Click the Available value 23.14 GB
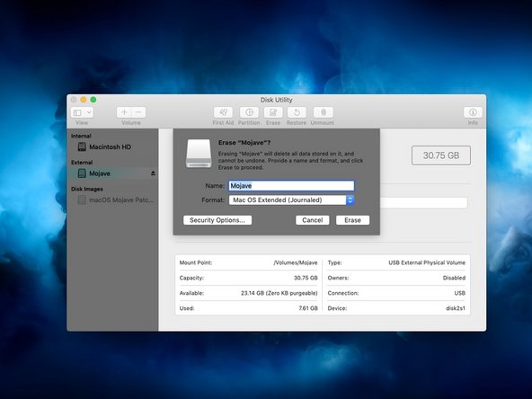The width and height of the screenshot is (532, 399). click(279, 293)
